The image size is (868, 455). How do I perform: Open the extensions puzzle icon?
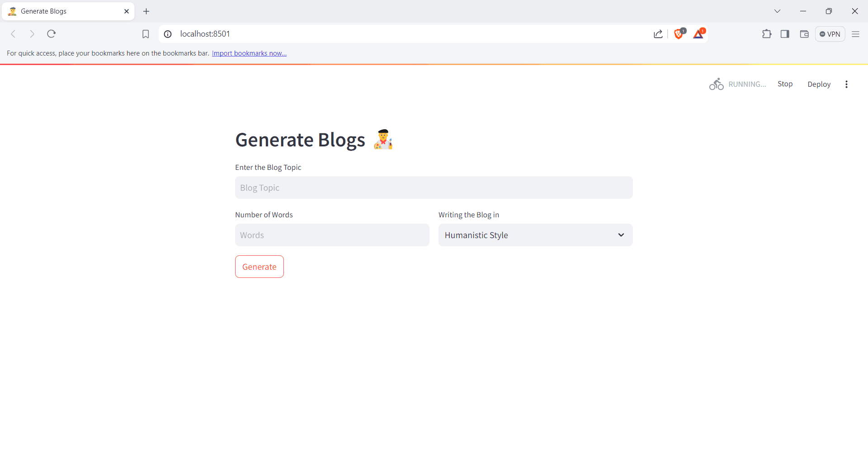click(x=767, y=34)
